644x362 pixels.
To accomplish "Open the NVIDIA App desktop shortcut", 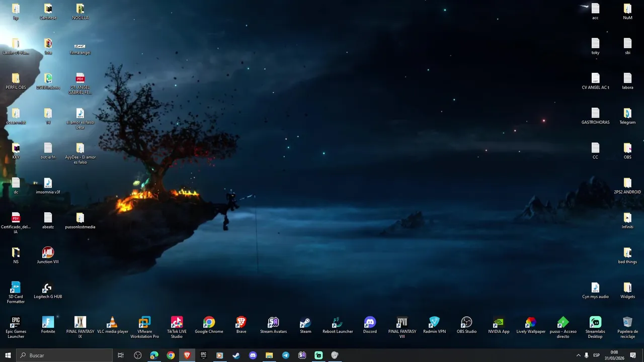I will (x=499, y=325).
